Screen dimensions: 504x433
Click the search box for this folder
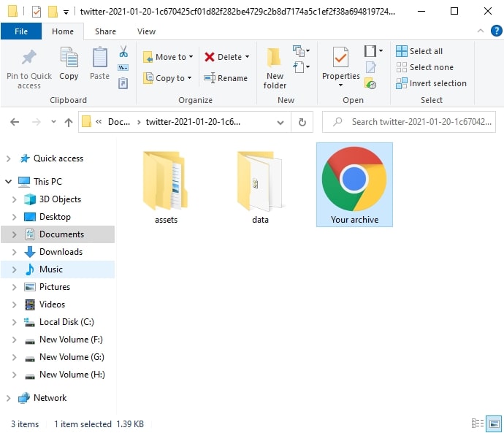point(409,122)
